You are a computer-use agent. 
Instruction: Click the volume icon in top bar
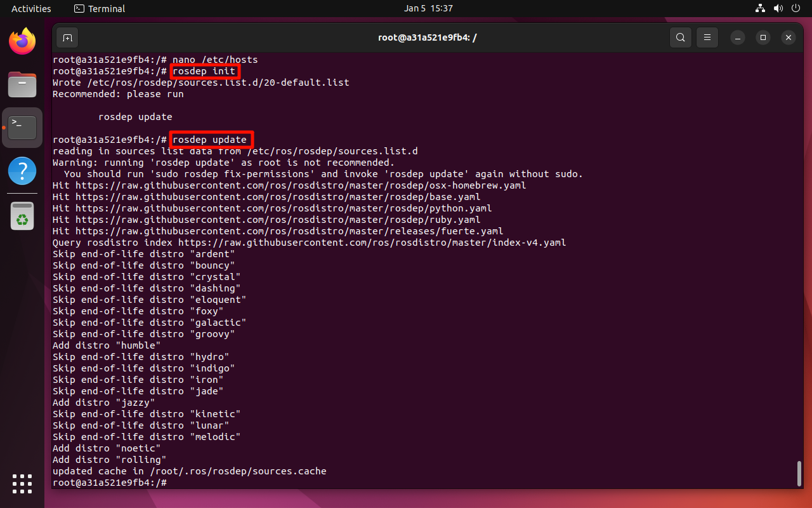[778, 8]
